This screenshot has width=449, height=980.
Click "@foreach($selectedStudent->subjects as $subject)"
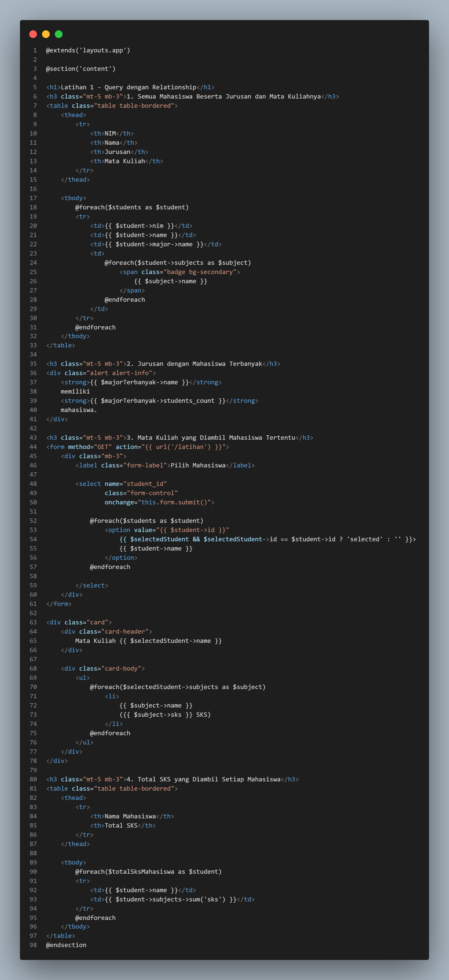pyautogui.click(x=178, y=687)
